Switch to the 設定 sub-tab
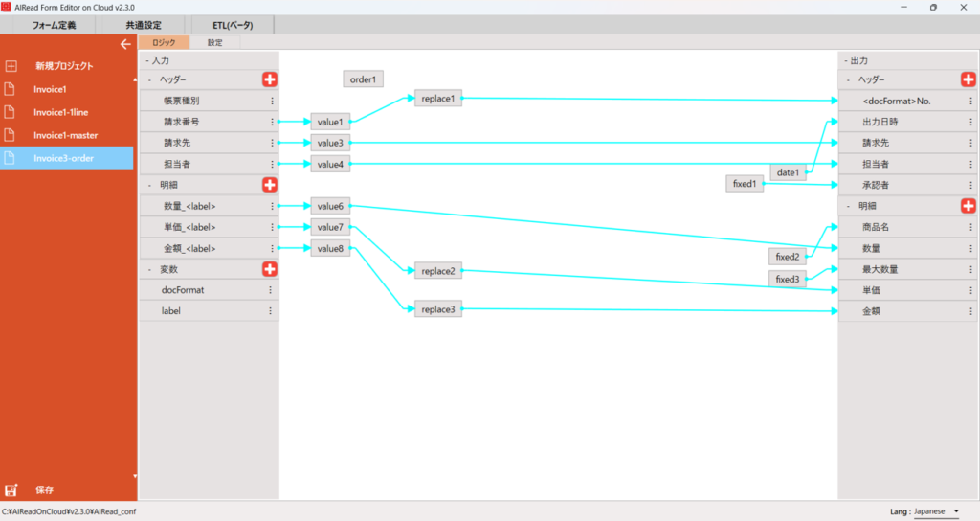 [214, 42]
